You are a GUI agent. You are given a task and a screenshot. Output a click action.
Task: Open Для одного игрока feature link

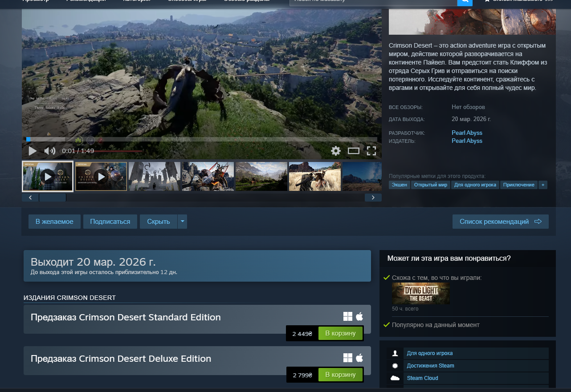(430, 353)
